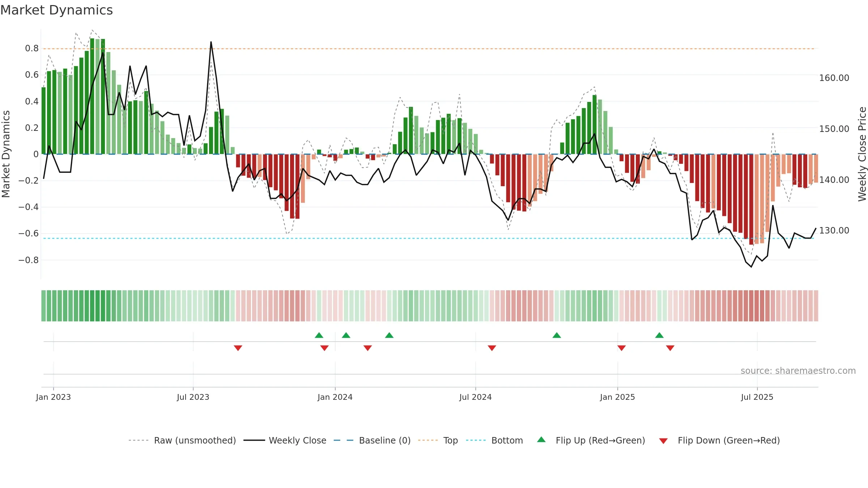Click the cyan dashed Bottom line sample in the legend
The height and width of the screenshot is (488, 868).
coord(476,440)
